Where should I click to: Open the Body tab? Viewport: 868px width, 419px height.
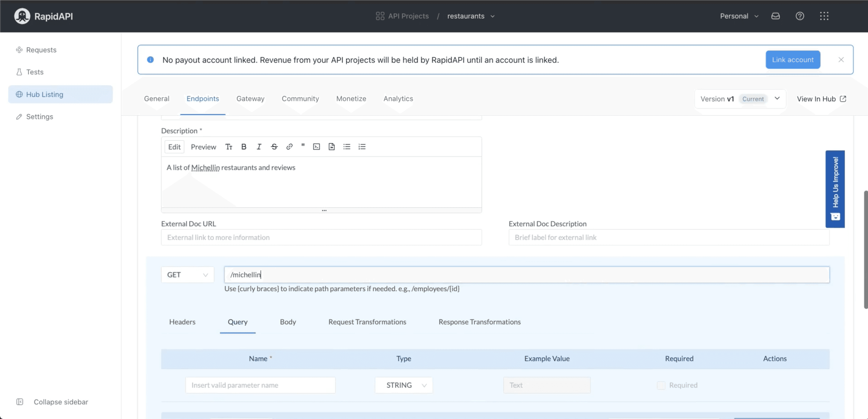pos(288,322)
